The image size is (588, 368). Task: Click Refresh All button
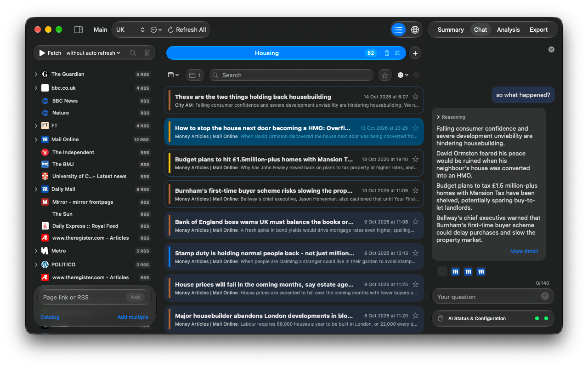click(x=187, y=29)
